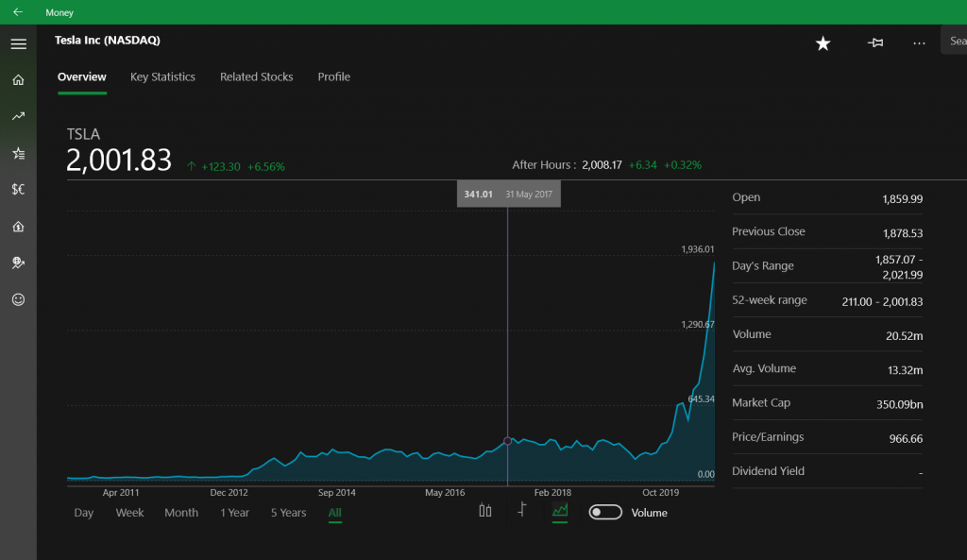Image resolution: width=967 pixels, height=560 pixels.
Task: Switch to the Key Statistics tab
Action: (x=162, y=77)
